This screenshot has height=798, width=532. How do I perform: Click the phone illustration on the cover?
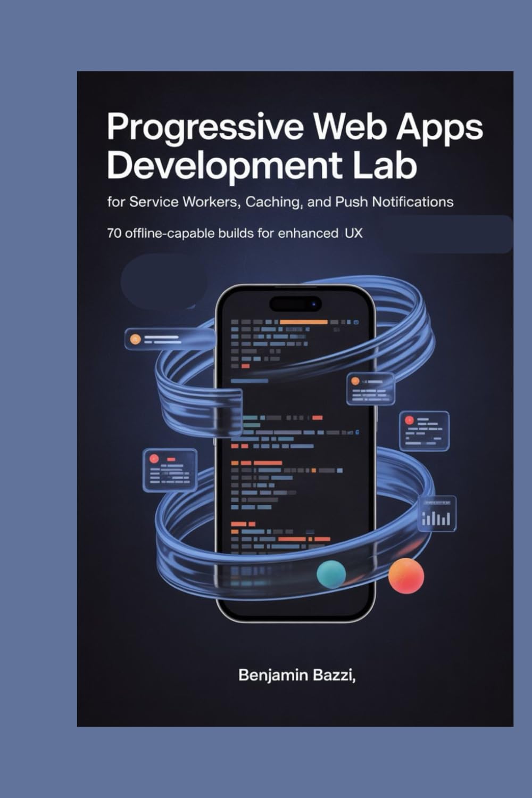295,453
